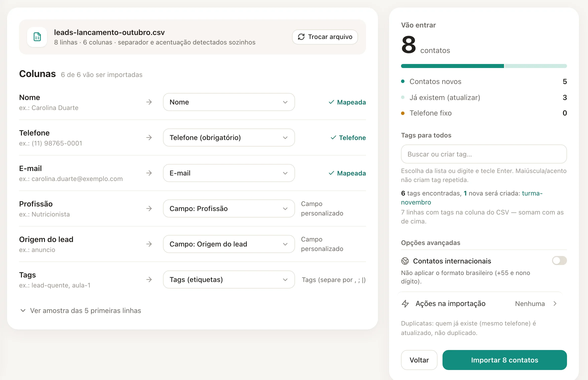Click the contacts progress bar
This screenshot has height=380, width=588.
click(x=484, y=66)
